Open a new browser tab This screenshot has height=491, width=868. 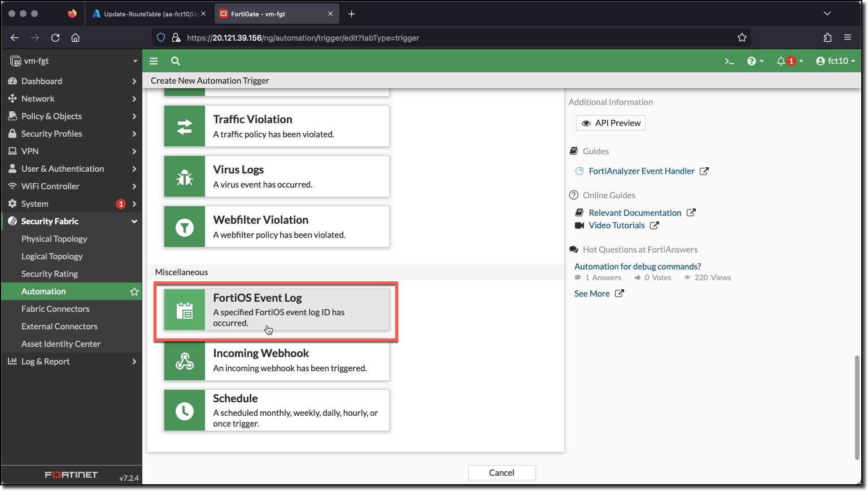click(351, 14)
